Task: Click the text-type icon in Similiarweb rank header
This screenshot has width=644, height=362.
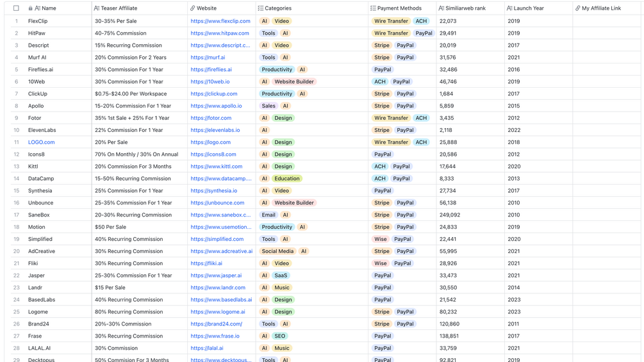Action: point(441,8)
